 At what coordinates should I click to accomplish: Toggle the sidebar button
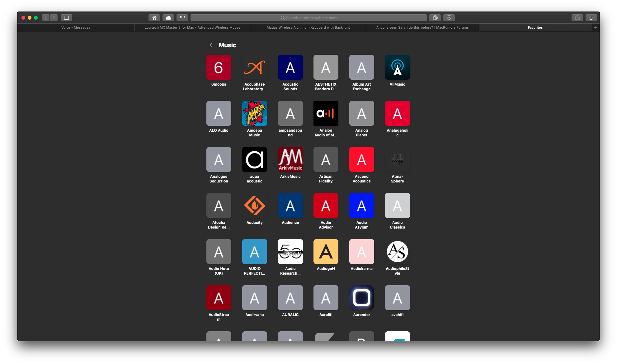66,18
